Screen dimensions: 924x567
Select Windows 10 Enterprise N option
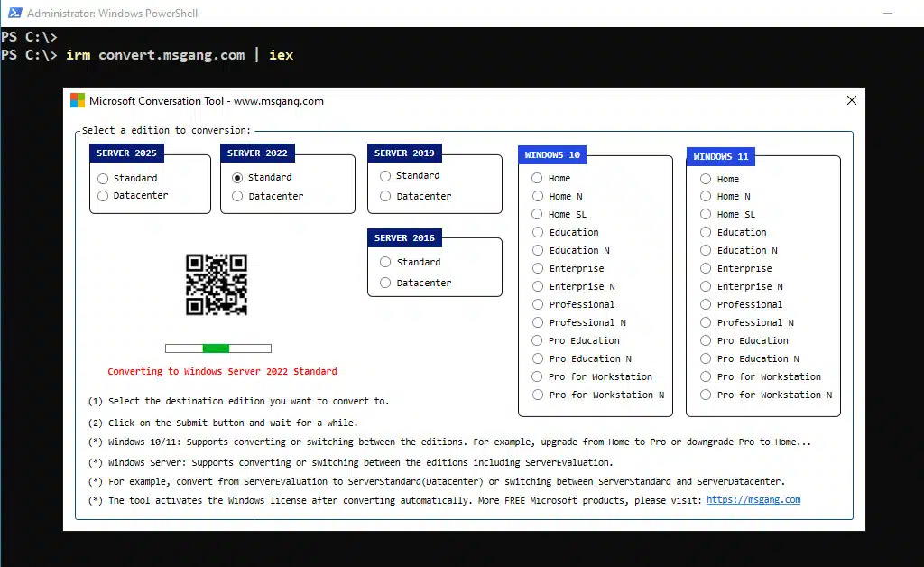tap(538, 287)
